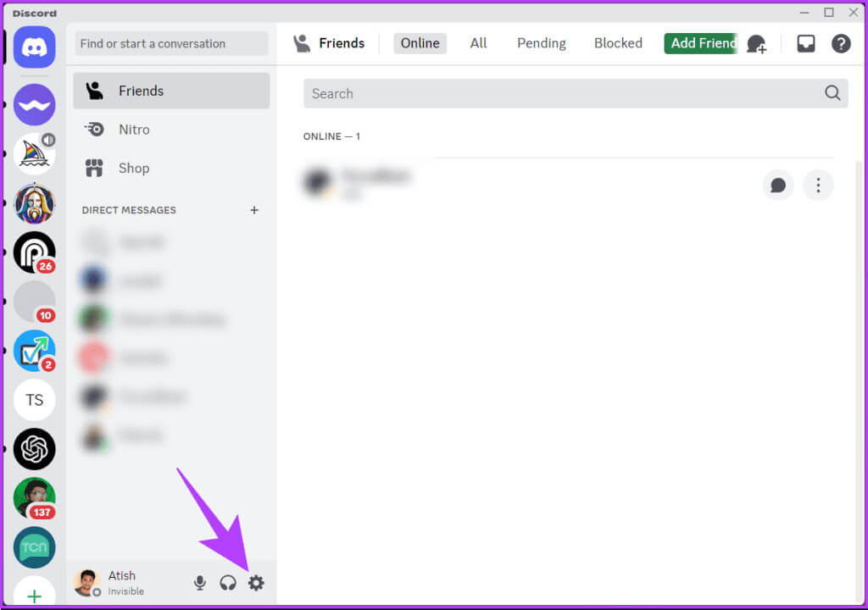Image resolution: width=868 pixels, height=610 pixels.
Task: Toggle headphones deafen
Action: 228,583
